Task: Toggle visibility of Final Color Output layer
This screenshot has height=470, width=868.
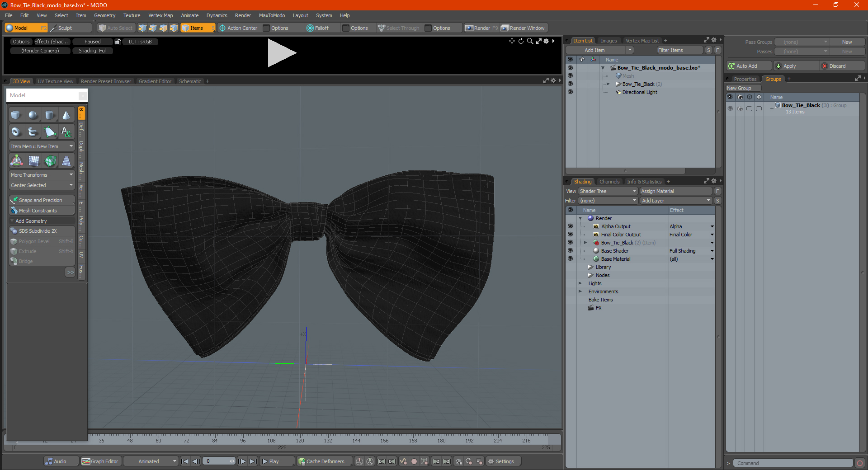Action: 570,235
